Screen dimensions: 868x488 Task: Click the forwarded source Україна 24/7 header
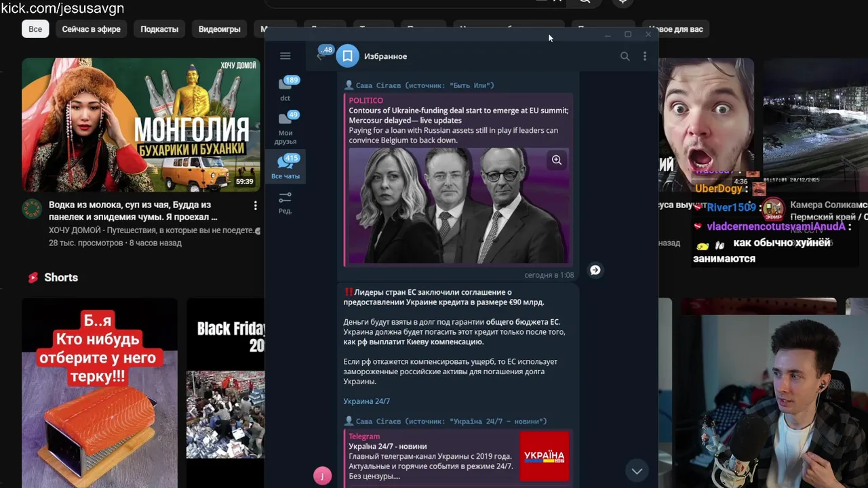click(x=446, y=421)
